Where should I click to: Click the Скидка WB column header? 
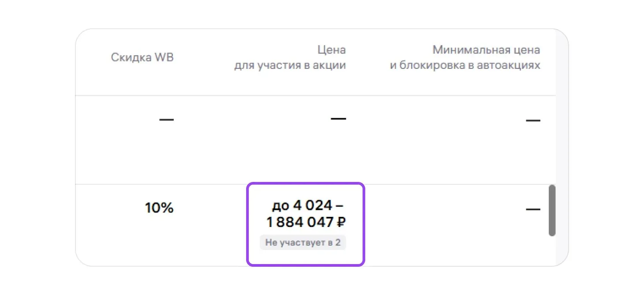point(142,57)
